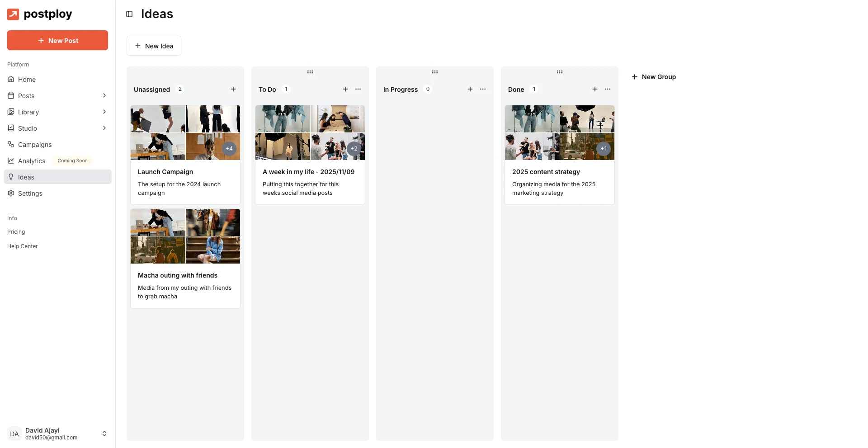Click david50@gmail.com email text

[x=52, y=438]
